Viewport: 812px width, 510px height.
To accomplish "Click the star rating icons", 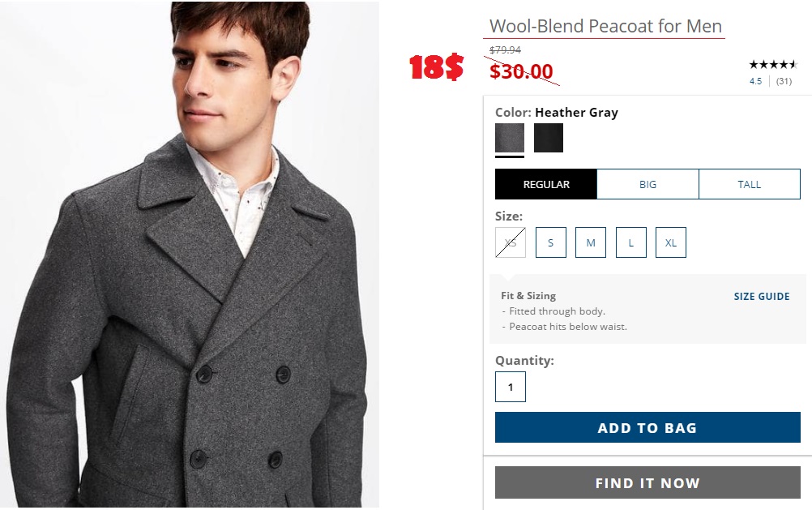I will (772, 65).
